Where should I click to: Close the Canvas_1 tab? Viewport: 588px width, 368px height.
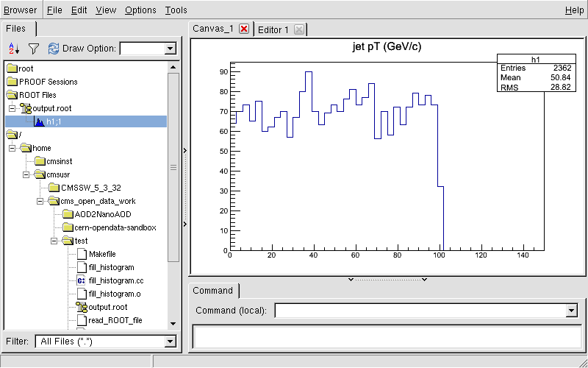(244, 29)
